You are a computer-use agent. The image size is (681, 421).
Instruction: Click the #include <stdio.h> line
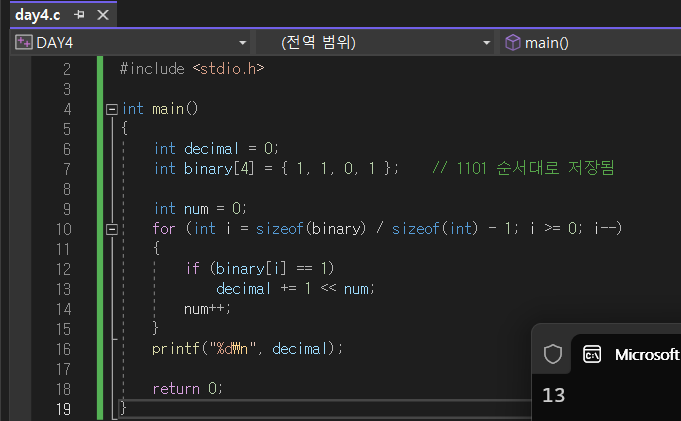pyautogui.click(x=192, y=69)
